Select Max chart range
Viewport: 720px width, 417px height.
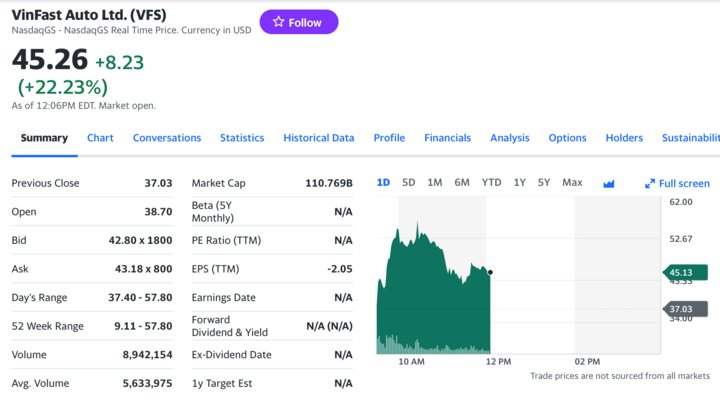[x=572, y=183]
